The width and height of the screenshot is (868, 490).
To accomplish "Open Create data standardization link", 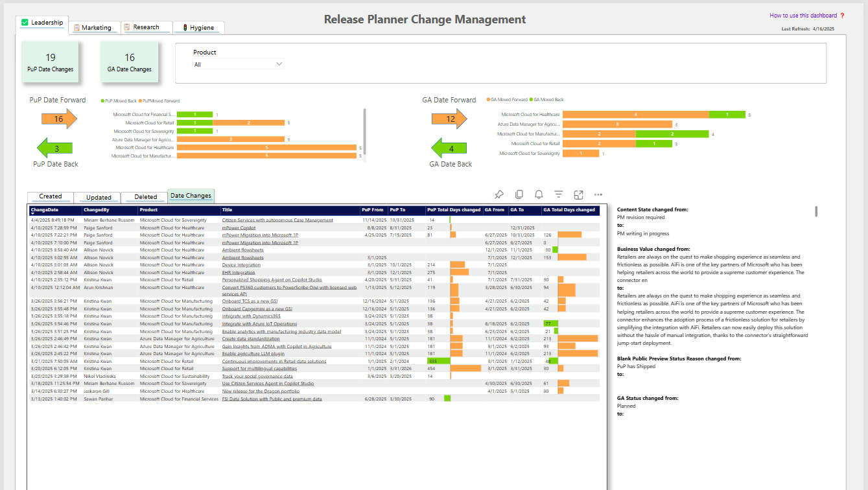I will tap(251, 339).
